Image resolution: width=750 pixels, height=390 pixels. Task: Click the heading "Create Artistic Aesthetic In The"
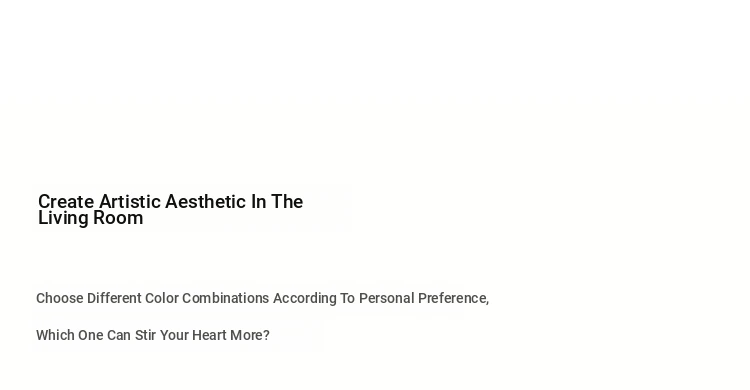click(x=170, y=202)
